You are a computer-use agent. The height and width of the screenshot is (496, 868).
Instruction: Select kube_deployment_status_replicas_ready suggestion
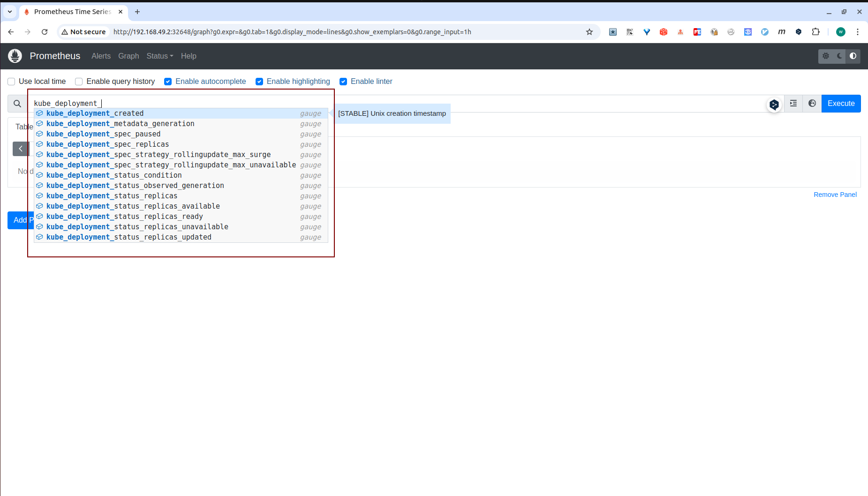[x=181, y=217]
